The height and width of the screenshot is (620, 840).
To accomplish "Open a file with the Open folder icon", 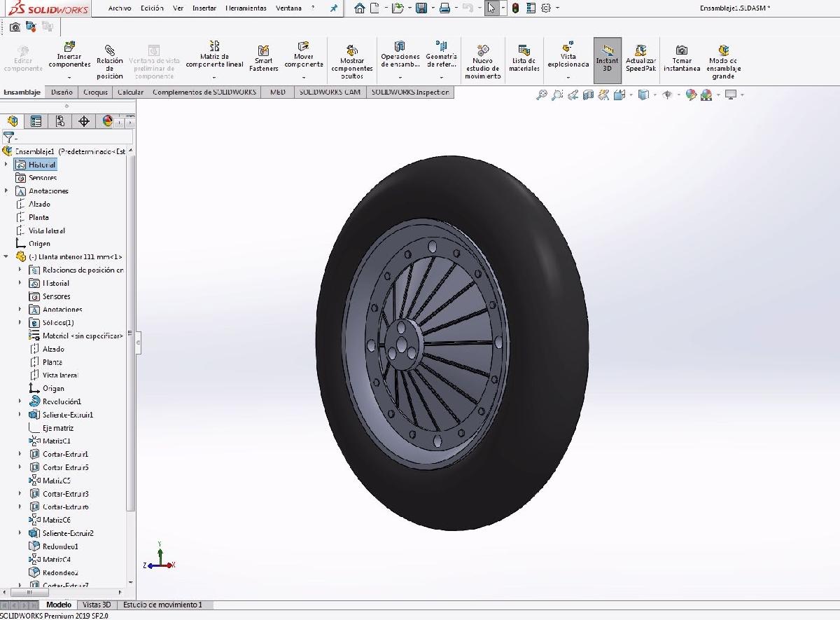I will coord(398,8).
